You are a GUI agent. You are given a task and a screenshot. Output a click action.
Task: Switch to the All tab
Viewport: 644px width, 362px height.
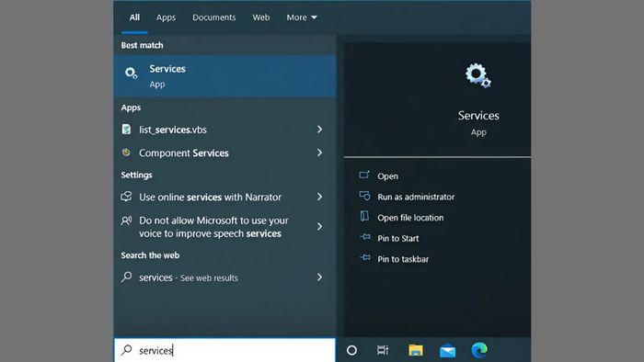(134, 17)
